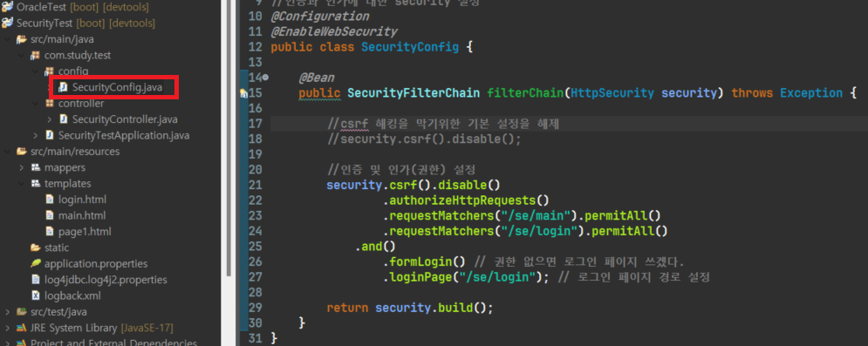
Task: Click the SecurityConfig.java file icon
Action: (x=63, y=87)
